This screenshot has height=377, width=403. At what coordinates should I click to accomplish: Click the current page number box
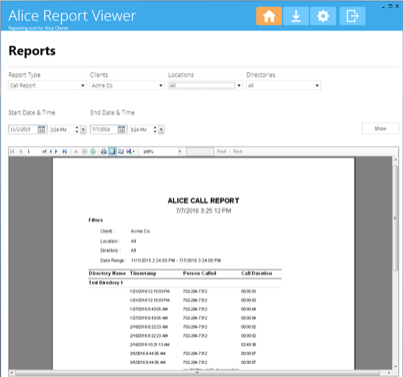(33, 151)
